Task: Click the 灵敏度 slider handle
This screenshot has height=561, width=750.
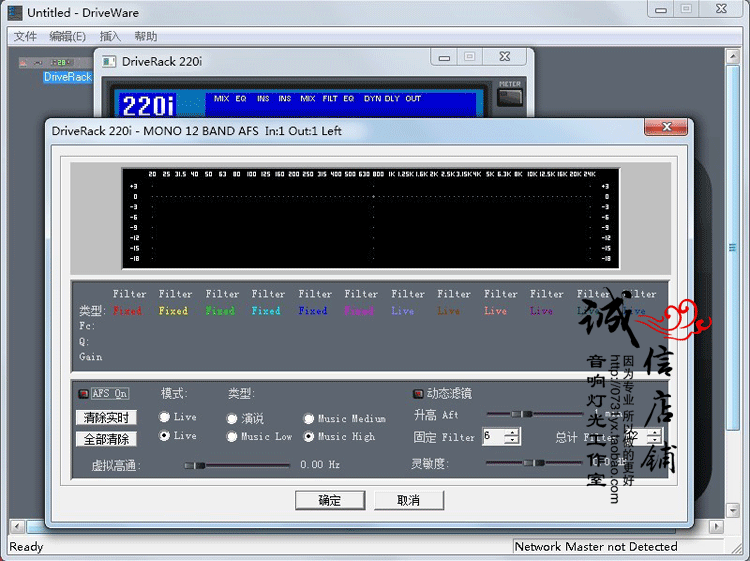Action: pos(534,462)
